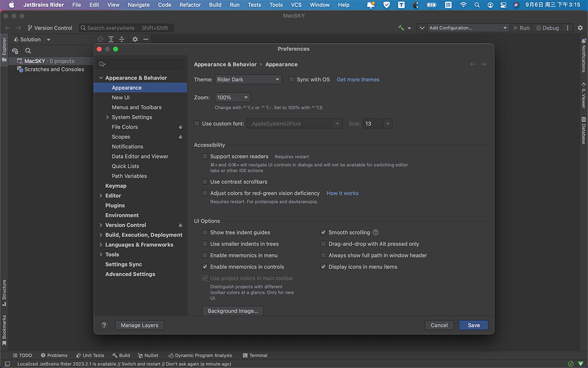Open the Add Configuration dropdown
This screenshot has height=368, width=588.
(468, 28)
